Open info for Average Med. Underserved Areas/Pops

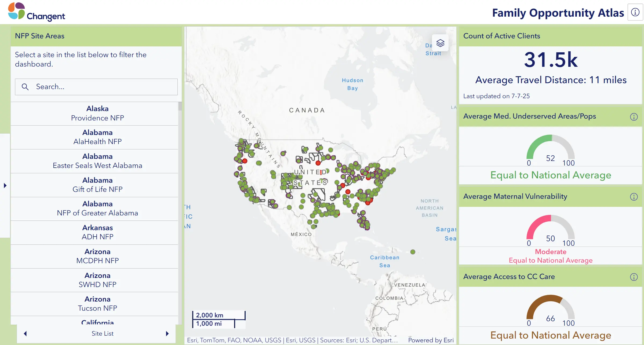pos(634,117)
